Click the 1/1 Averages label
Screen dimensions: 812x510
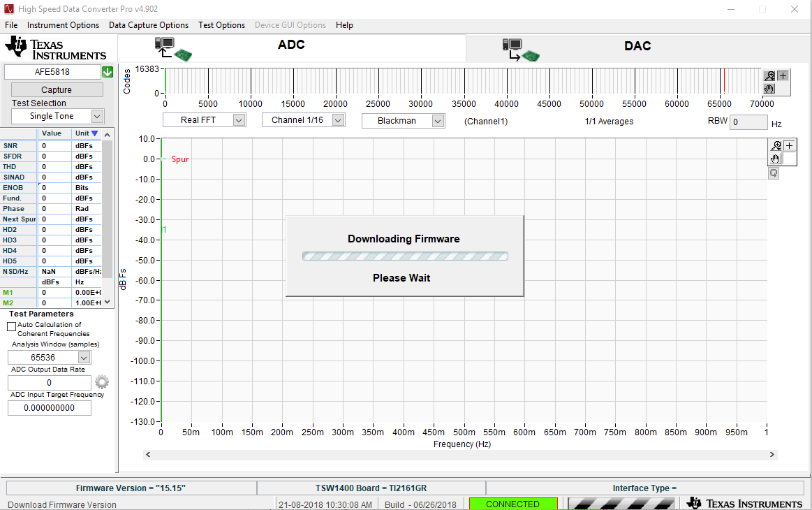click(x=609, y=122)
